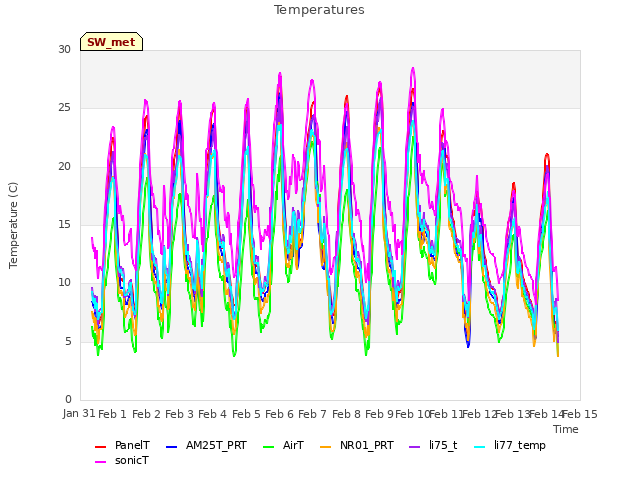Viewport: 640px width, 480px height.
Task: Click the li77_temp legend label
Action: (520, 445)
